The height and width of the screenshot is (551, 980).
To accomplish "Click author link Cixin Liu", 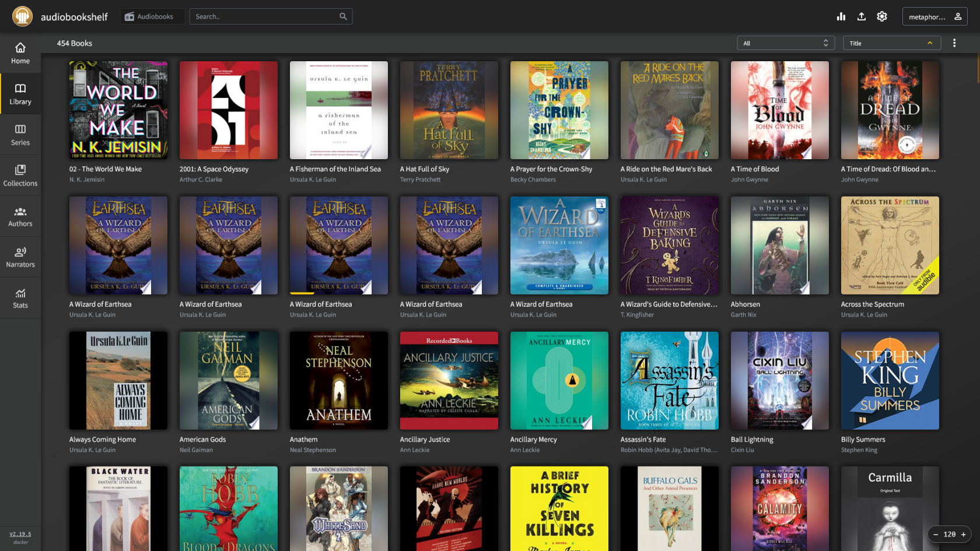I will (742, 450).
